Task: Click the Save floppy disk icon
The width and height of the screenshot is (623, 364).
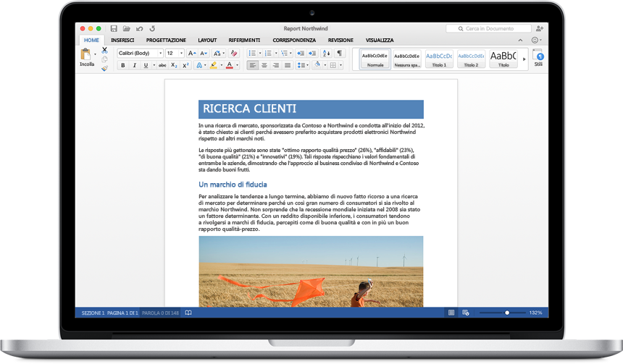Action: [x=114, y=28]
